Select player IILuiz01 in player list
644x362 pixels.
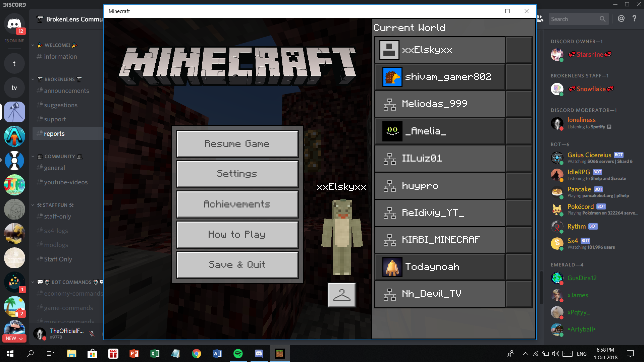440,159
